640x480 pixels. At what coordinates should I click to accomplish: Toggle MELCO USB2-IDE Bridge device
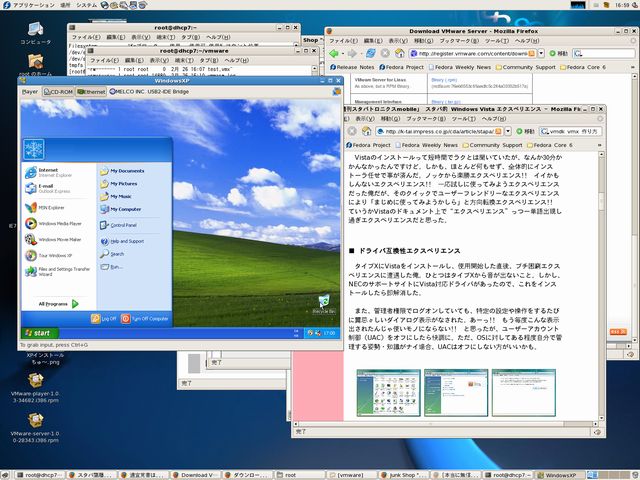(149, 92)
